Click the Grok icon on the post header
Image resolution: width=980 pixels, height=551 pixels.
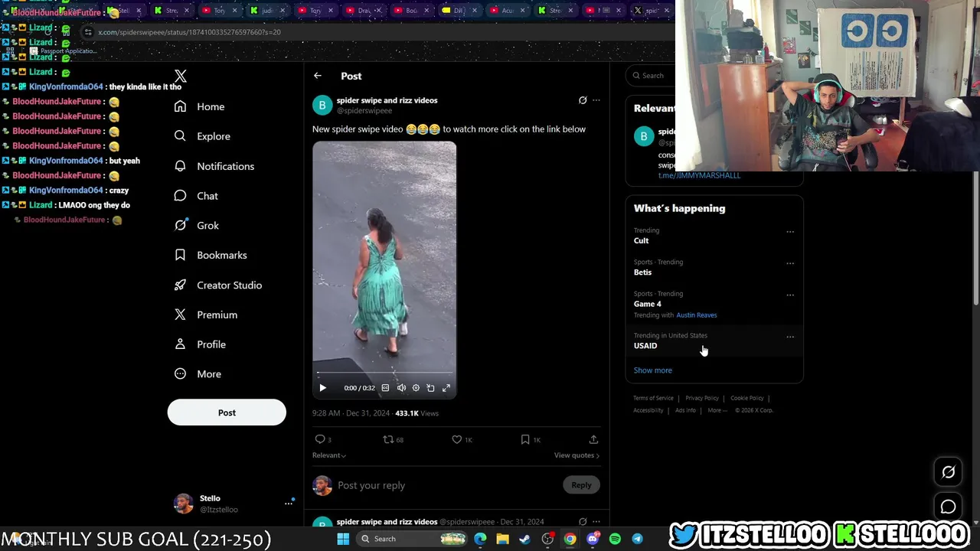583,100
